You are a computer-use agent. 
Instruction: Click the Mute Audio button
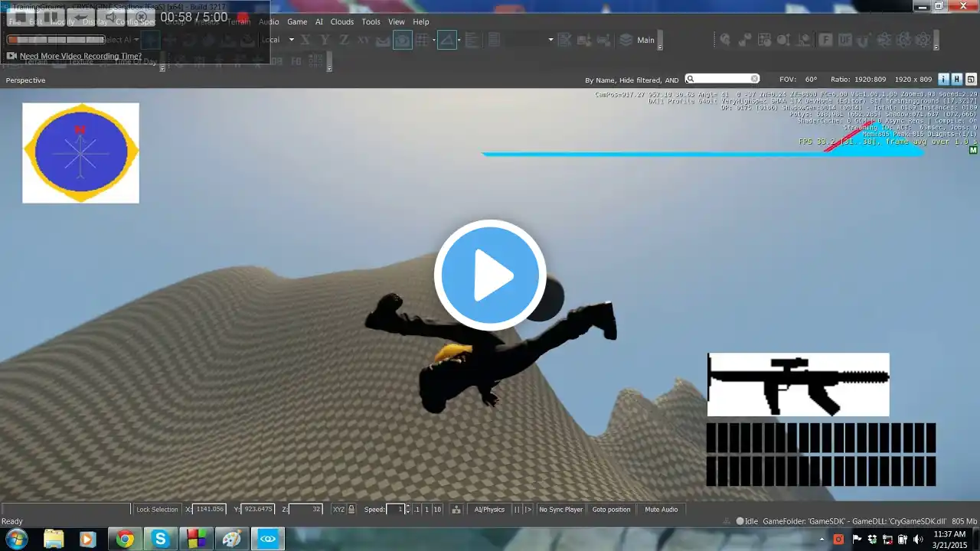tap(661, 509)
